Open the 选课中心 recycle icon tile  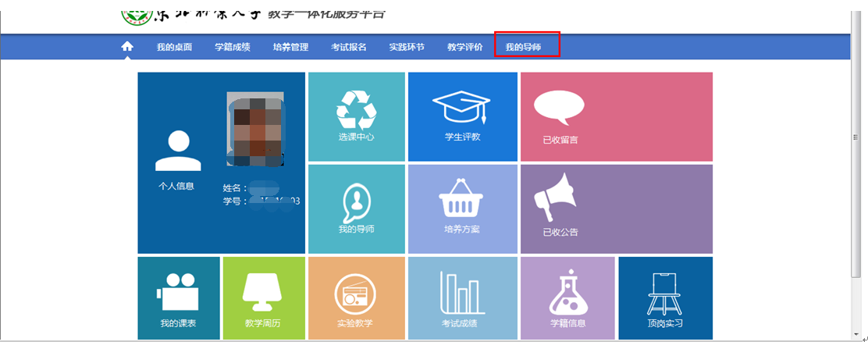(356, 116)
